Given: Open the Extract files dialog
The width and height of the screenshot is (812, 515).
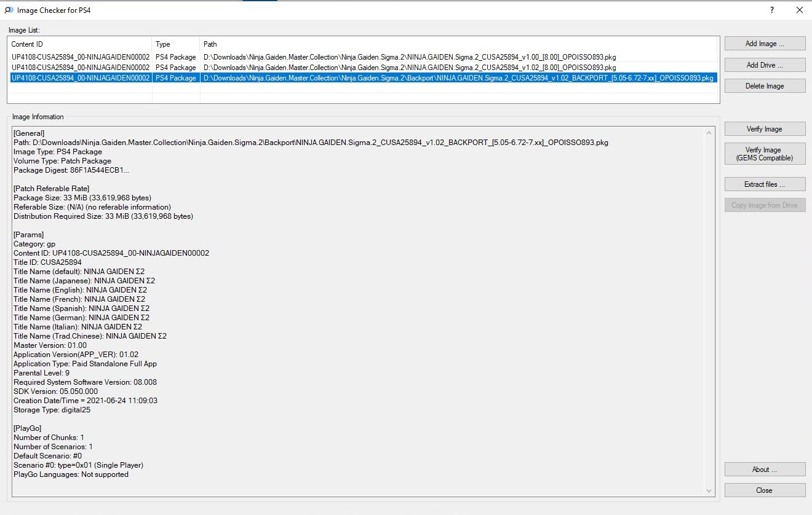Looking at the screenshot, I should 765,184.
